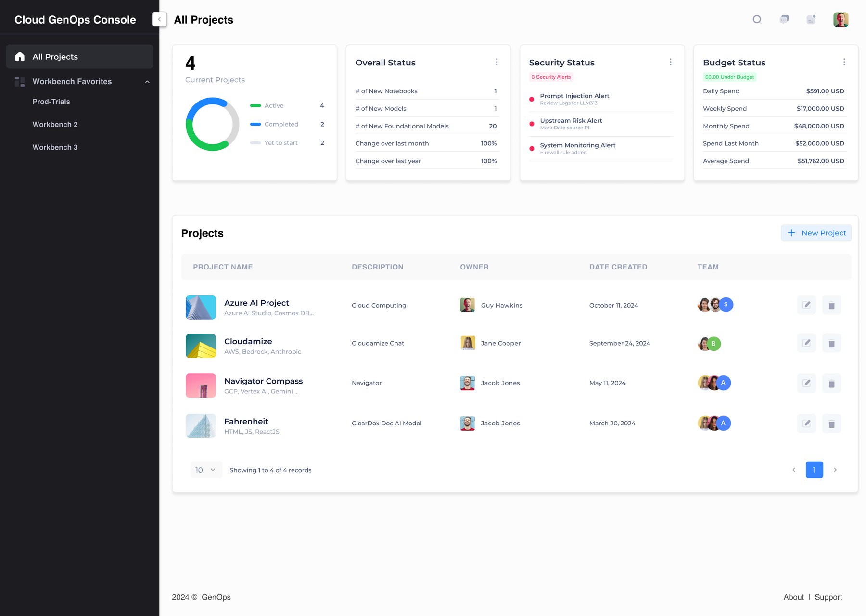866x616 pixels.
Task: Sort by the DATE CREATED column header
Action: [x=618, y=267]
